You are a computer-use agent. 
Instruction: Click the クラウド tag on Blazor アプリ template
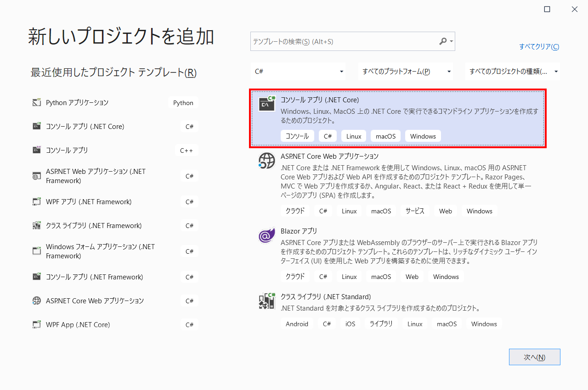295,277
